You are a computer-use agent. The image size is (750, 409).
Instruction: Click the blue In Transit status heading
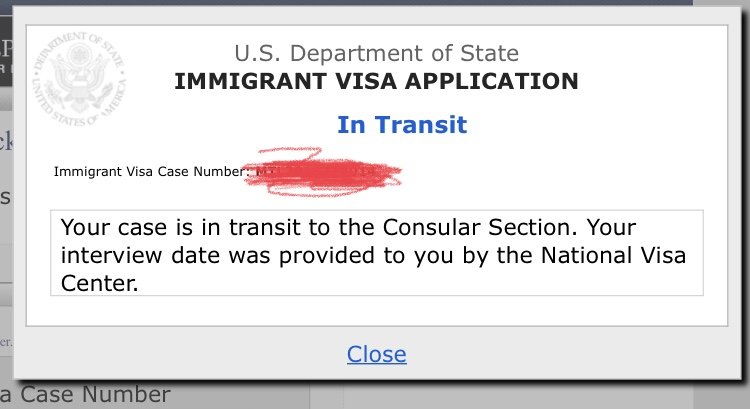402,125
